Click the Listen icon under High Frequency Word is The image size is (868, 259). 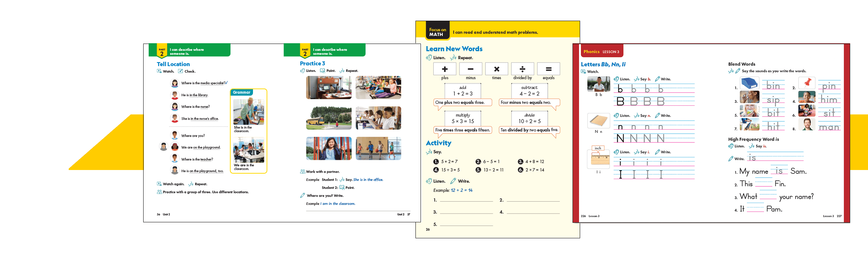coord(731,146)
